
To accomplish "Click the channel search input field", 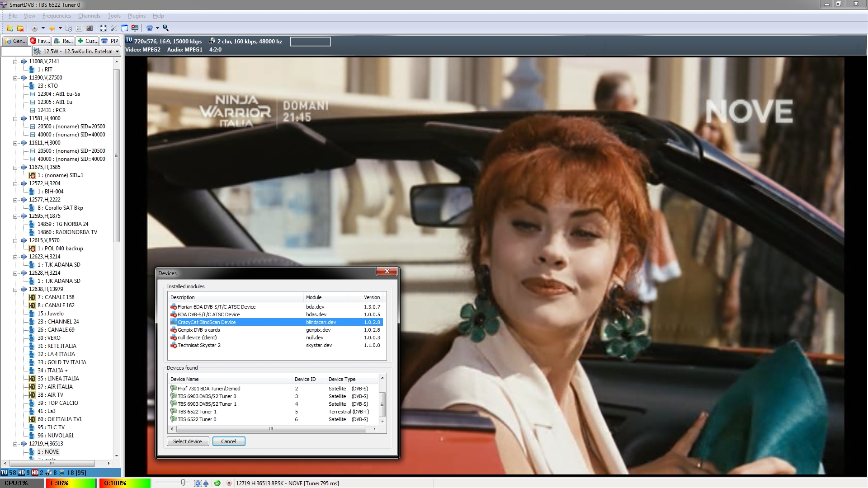I will 16,52.
